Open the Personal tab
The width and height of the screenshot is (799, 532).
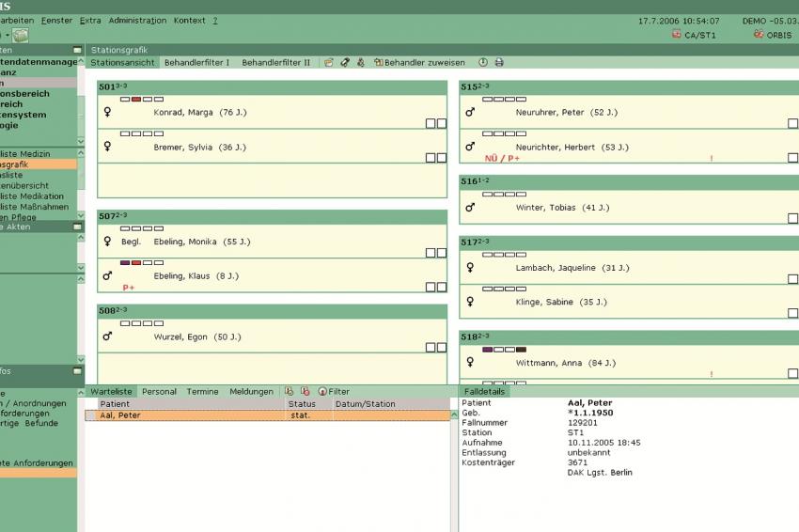(159, 391)
